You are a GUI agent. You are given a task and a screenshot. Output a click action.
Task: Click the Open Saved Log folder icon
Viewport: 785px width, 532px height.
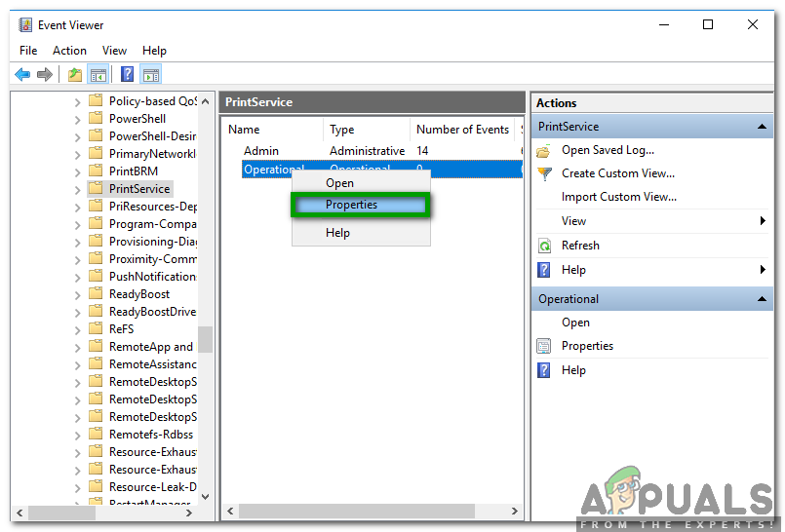544,150
